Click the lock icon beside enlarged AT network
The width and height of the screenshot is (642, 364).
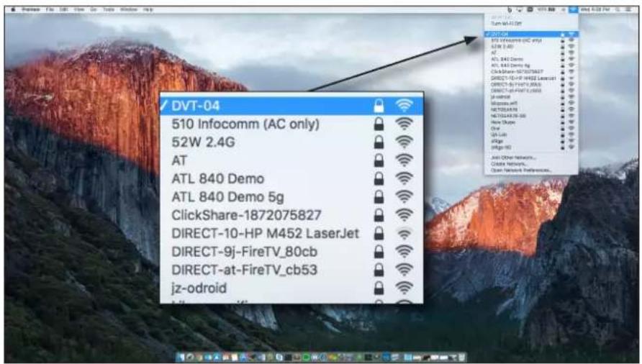click(x=379, y=160)
